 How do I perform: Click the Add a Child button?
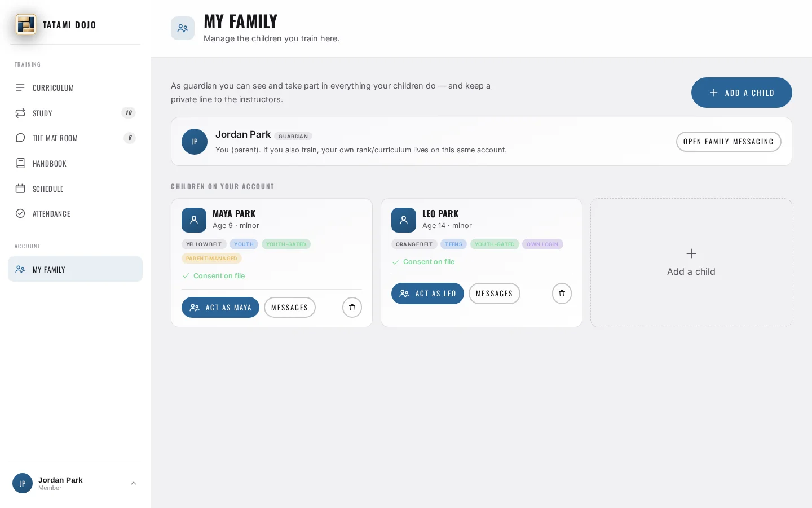(x=742, y=93)
